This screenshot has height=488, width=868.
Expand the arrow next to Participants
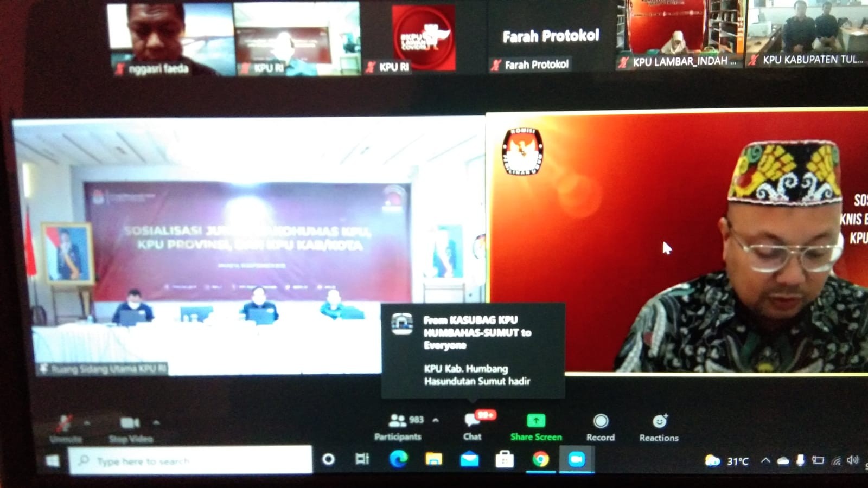coord(436,420)
